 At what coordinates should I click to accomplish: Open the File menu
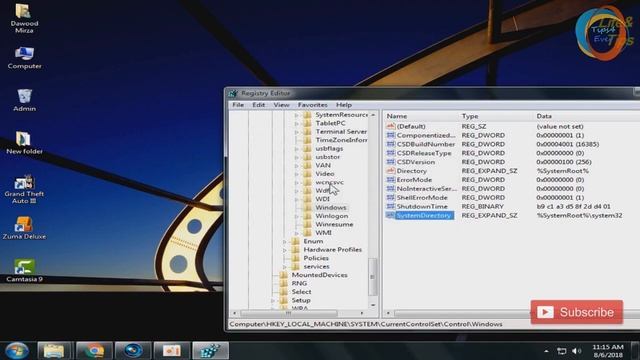coord(238,105)
